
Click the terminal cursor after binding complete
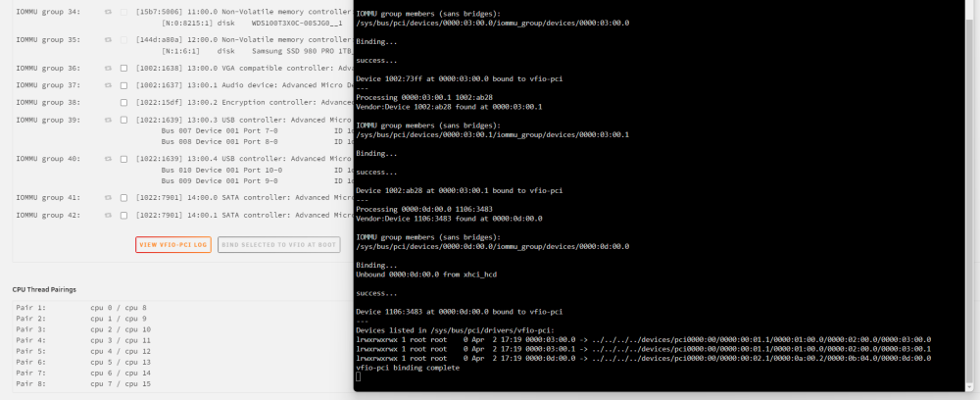tap(358, 376)
